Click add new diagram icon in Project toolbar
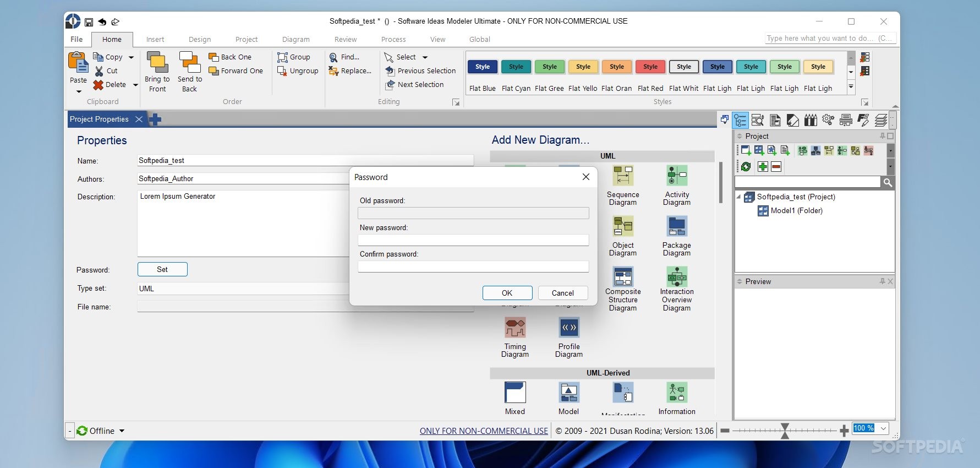This screenshot has height=468, width=980. pos(746,150)
